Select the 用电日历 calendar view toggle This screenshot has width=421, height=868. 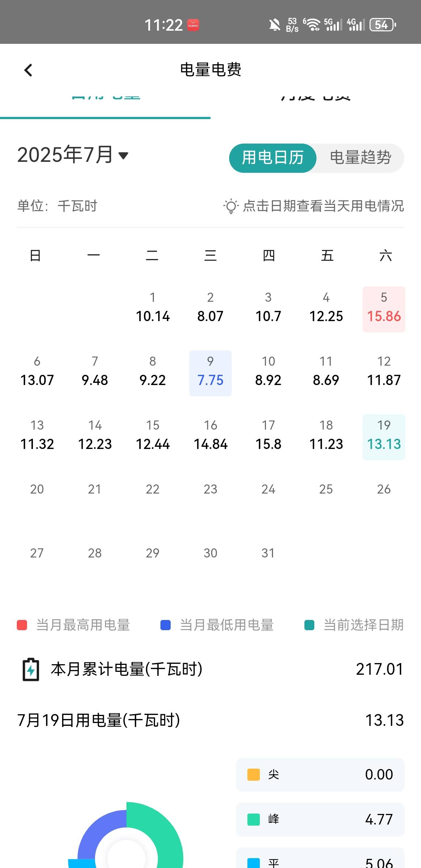tap(273, 158)
